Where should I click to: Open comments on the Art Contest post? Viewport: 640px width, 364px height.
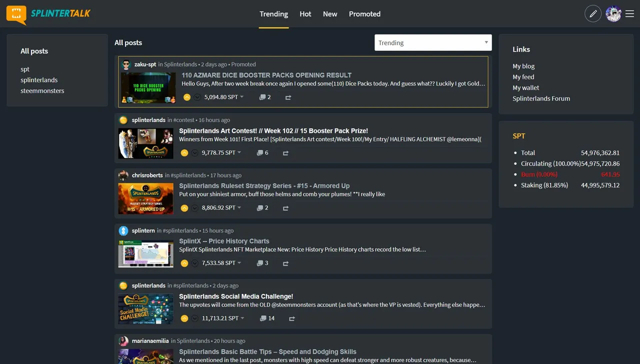[x=262, y=153]
